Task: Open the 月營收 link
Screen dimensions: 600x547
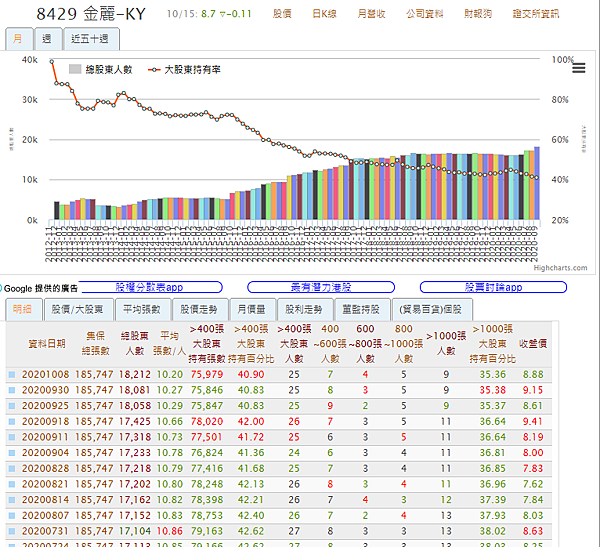Action: pyautogui.click(x=371, y=14)
